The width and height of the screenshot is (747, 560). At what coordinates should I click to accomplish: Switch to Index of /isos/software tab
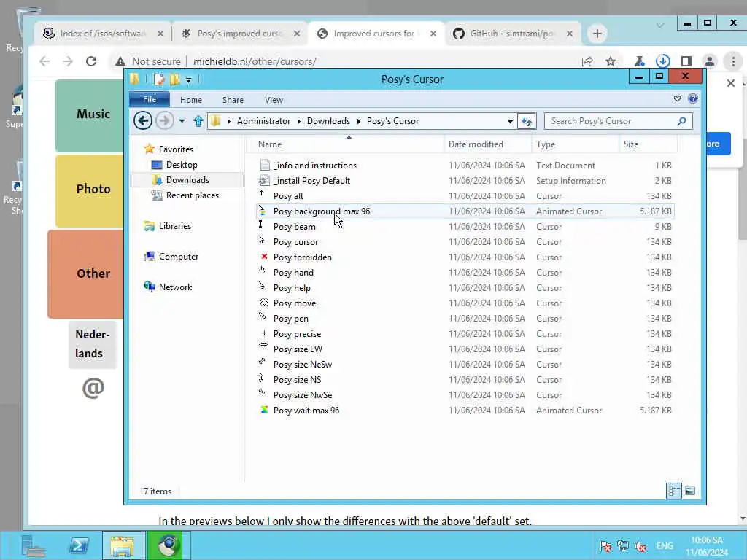(x=102, y=34)
